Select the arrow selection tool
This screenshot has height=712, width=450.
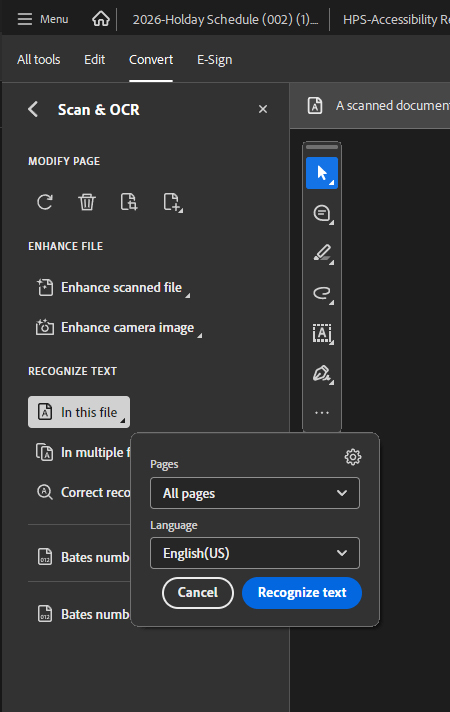(322, 173)
